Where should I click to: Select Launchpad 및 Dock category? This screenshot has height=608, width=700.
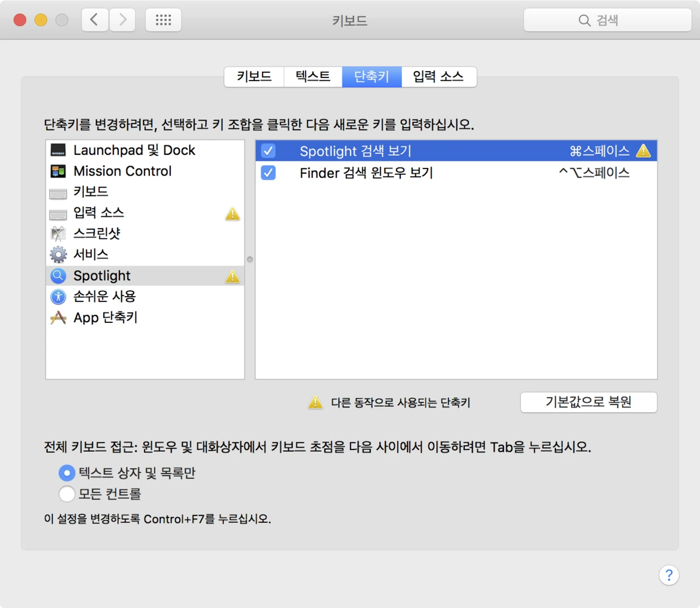145,150
